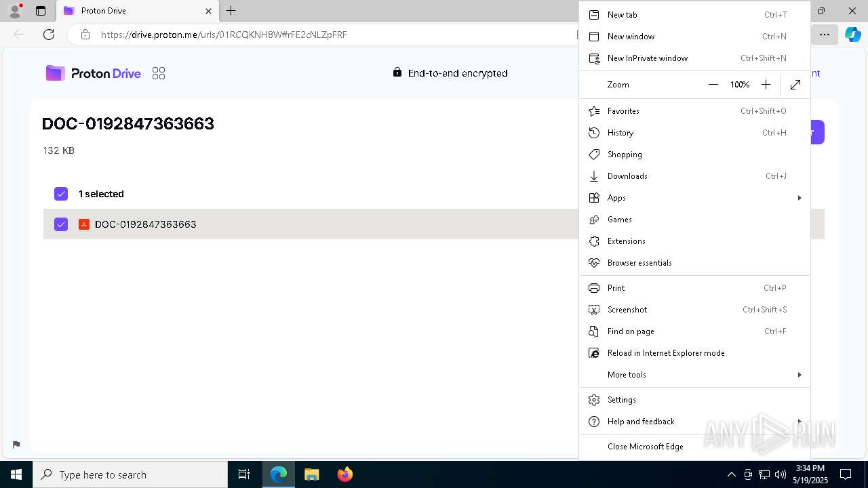Open New tab menu entry
Image resolution: width=868 pixels, height=488 pixels.
coord(694,15)
